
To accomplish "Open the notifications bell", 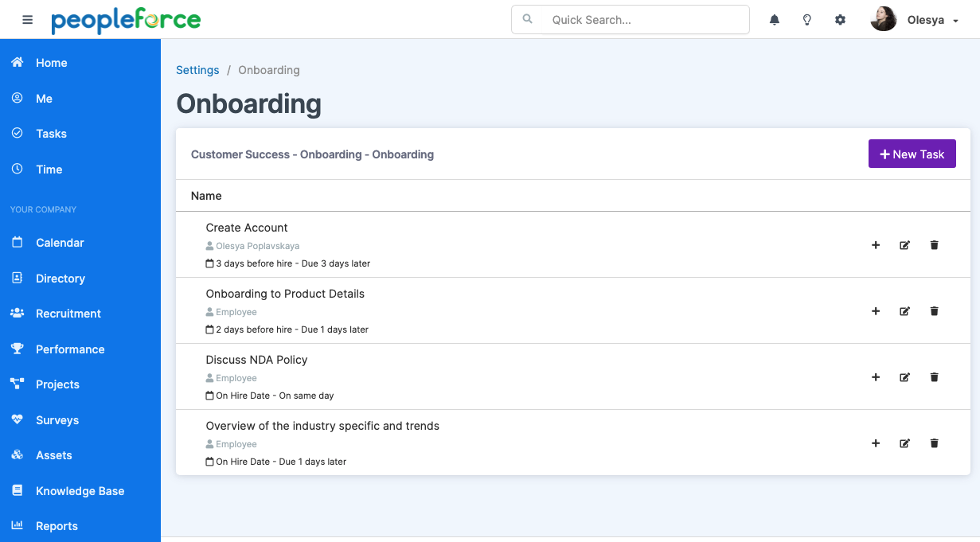I will tap(775, 20).
